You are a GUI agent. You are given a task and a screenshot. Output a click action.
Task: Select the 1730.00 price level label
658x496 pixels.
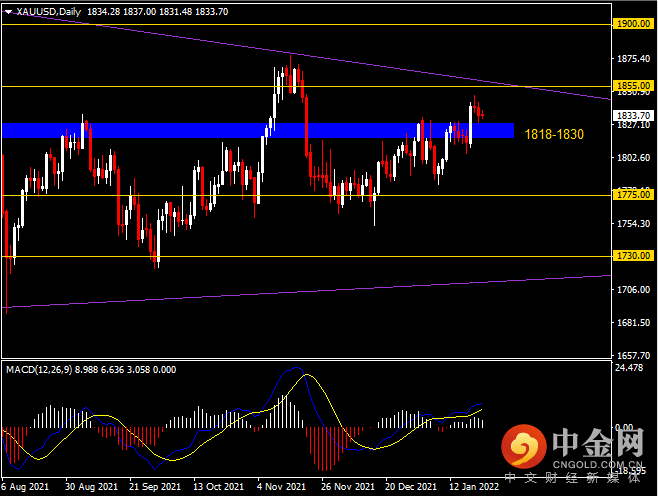click(x=633, y=256)
